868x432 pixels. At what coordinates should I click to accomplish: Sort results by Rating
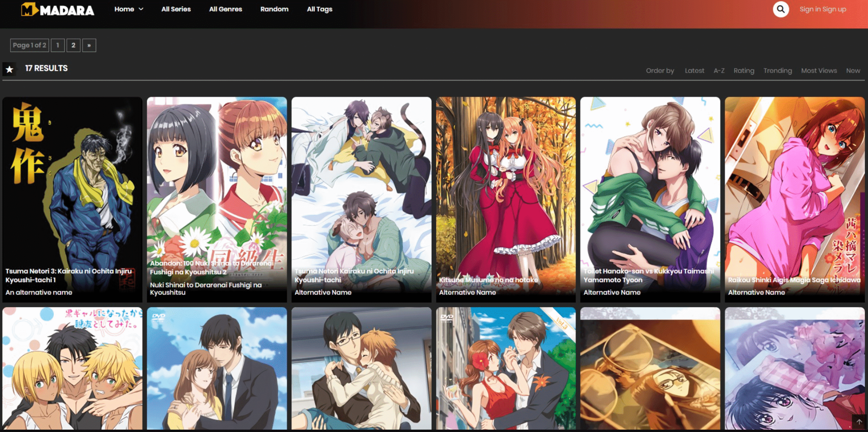[744, 71]
